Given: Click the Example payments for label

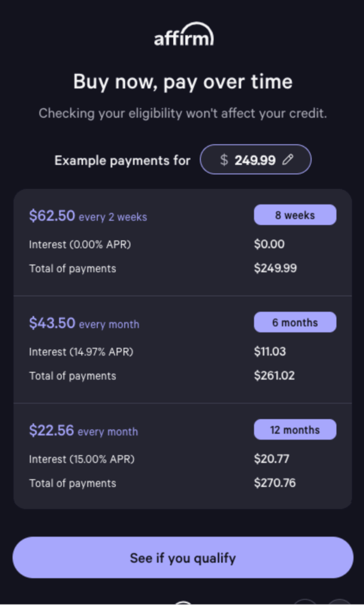Looking at the screenshot, I should point(122,160).
